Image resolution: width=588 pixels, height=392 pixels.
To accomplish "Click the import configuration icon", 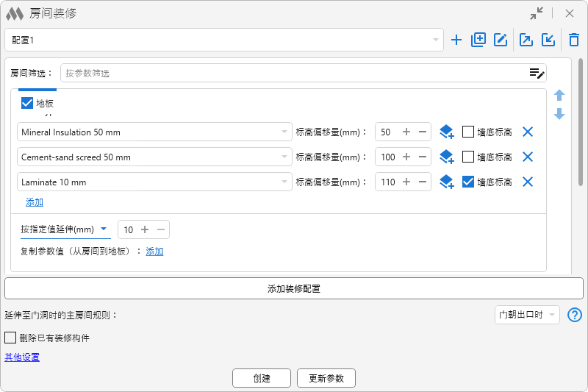I will (548, 40).
